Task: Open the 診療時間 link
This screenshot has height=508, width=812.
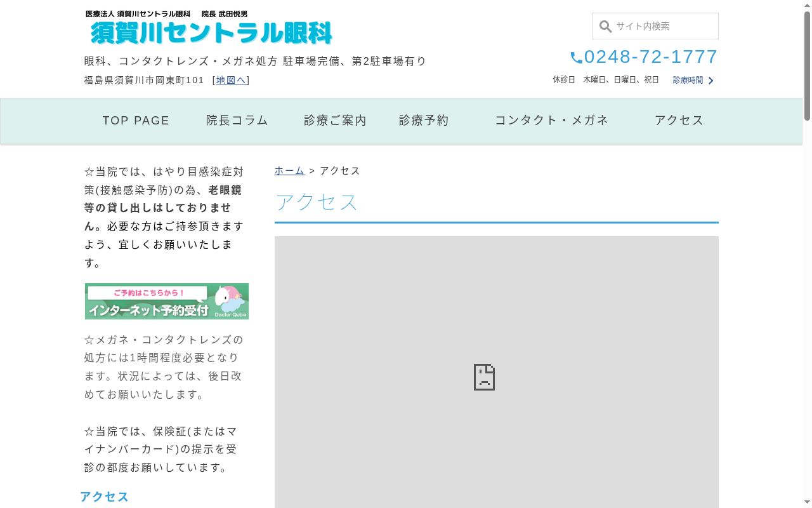Action: pyautogui.click(x=688, y=80)
